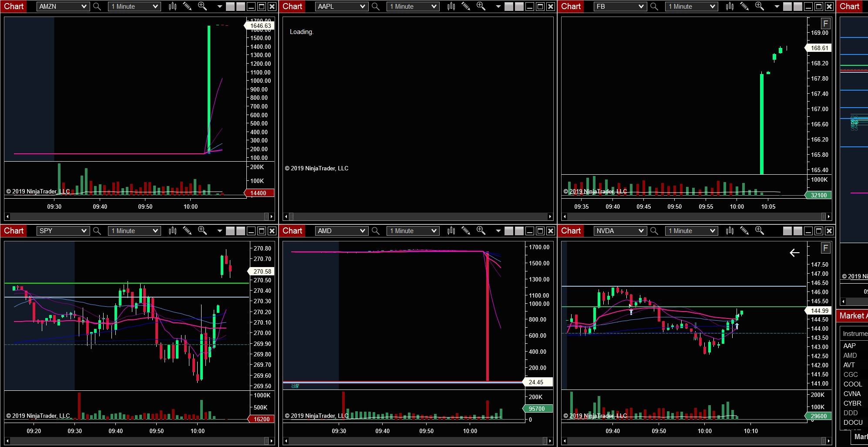
Task: Click the Instrument column header in Market Analyzer
Action: [854, 334]
